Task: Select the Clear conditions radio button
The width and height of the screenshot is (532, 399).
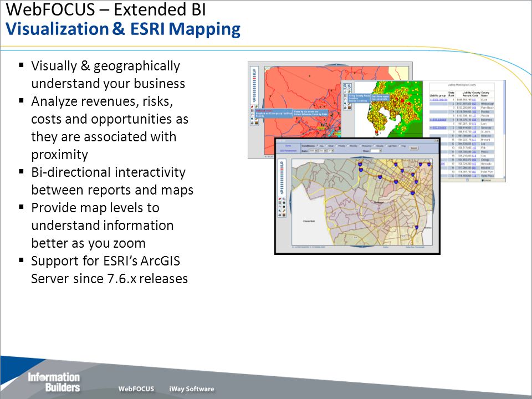Action: [x=326, y=146]
